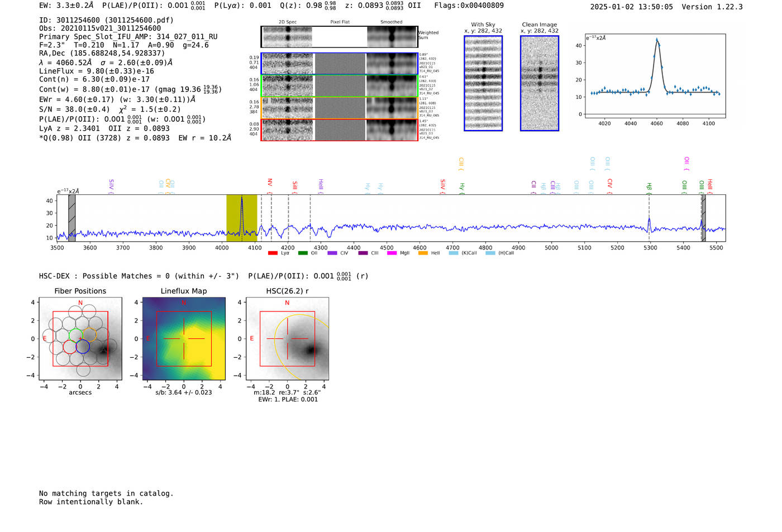This screenshot has height=532, width=782.
Task: Open the Lineflux Map plot
Action: click(x=184, y=339)
